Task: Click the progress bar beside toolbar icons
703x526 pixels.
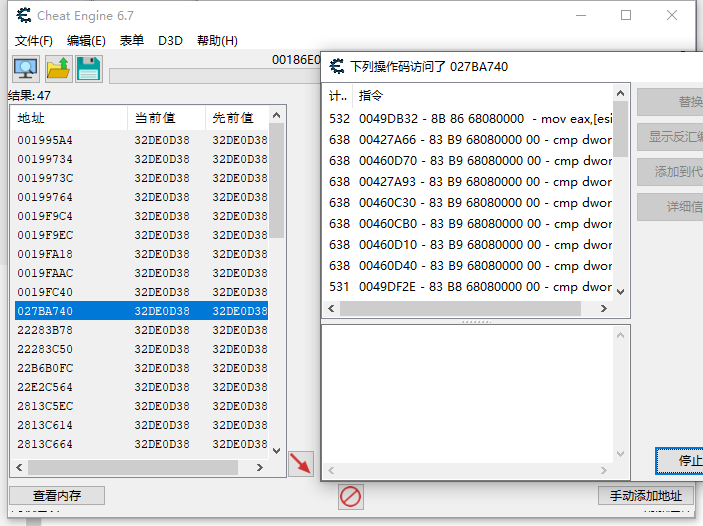Action: 215,75
